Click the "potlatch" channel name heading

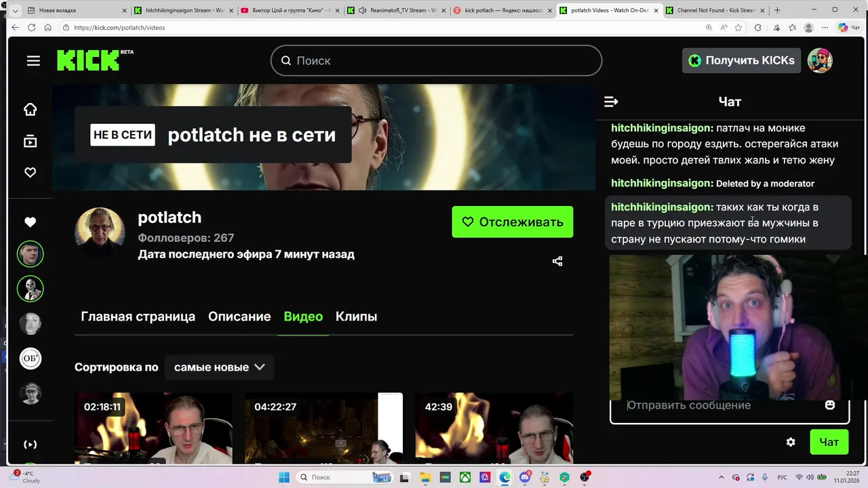tap(170, 218)
